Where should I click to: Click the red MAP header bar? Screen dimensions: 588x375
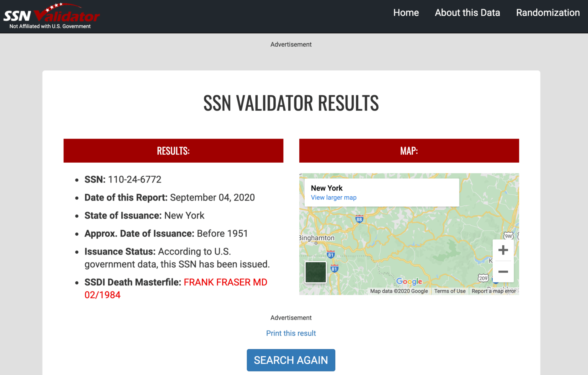click(x=409, y=151)
